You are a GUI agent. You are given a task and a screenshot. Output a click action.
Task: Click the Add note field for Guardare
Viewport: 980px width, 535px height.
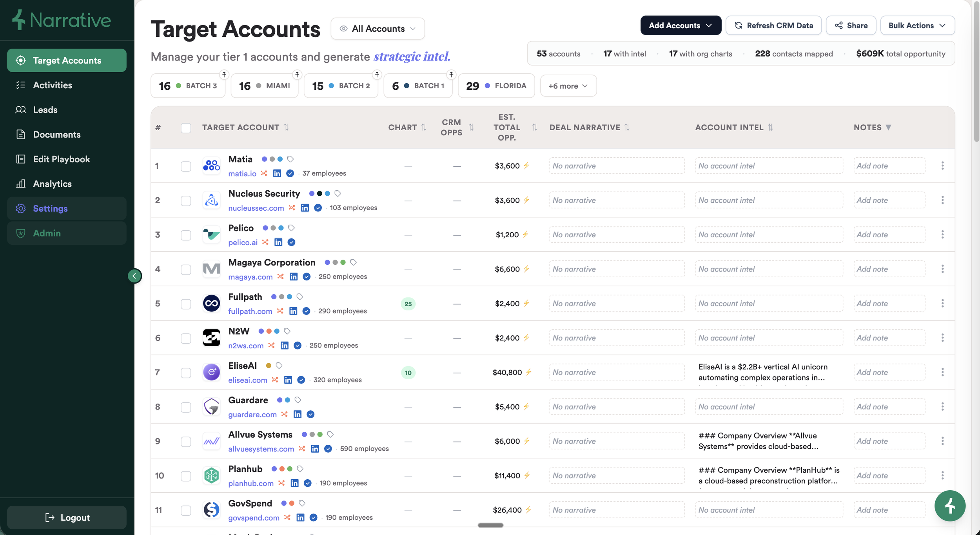click(x=889, y=407)
